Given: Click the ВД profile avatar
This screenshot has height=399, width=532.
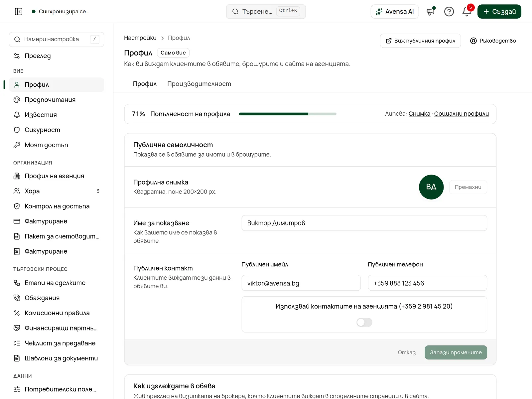Looking at the screenshot, I should [431, 187].
